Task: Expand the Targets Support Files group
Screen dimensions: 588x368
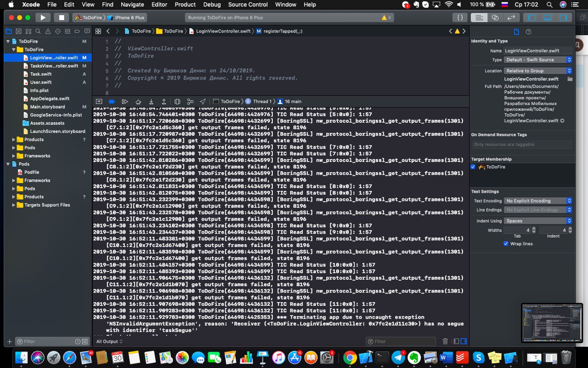Action: click(x=14, y=205)
